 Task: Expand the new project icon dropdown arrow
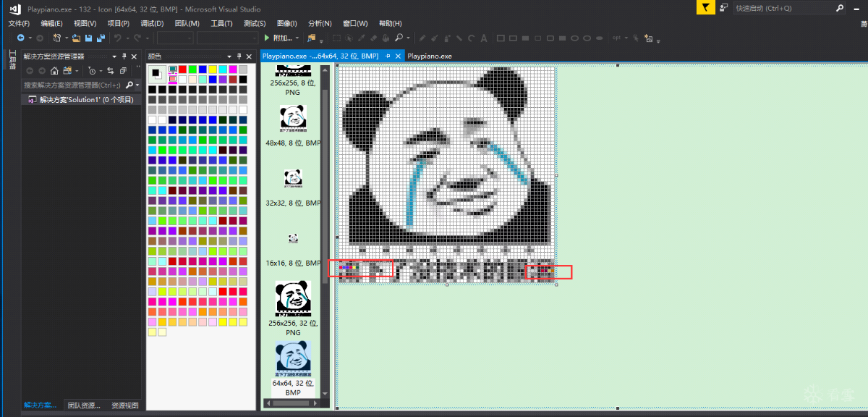[x=67, y=38]
